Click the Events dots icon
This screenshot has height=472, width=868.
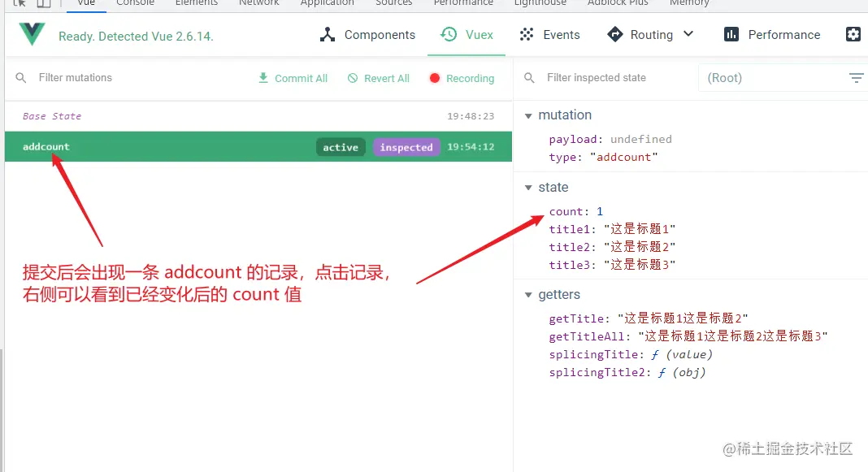(x=527, y=35)
